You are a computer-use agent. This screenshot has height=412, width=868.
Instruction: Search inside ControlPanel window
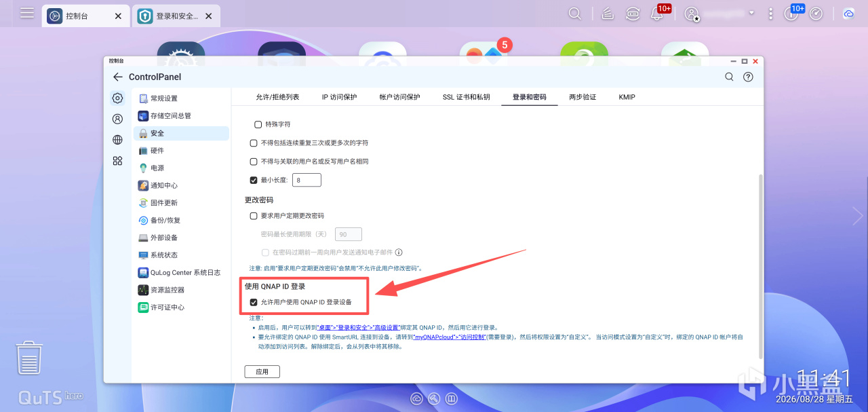pos(729,77)
